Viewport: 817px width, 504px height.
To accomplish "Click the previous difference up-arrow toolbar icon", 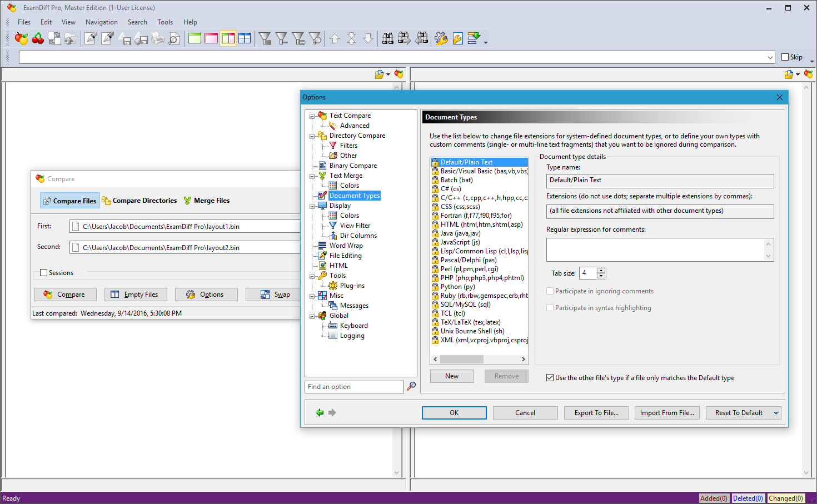I will click(x=335, y=38).
